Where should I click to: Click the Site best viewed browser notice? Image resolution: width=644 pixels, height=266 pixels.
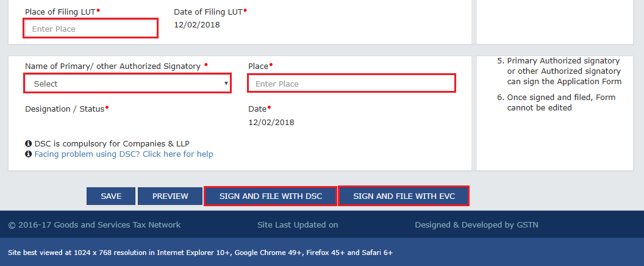click(x=200, y=252)
